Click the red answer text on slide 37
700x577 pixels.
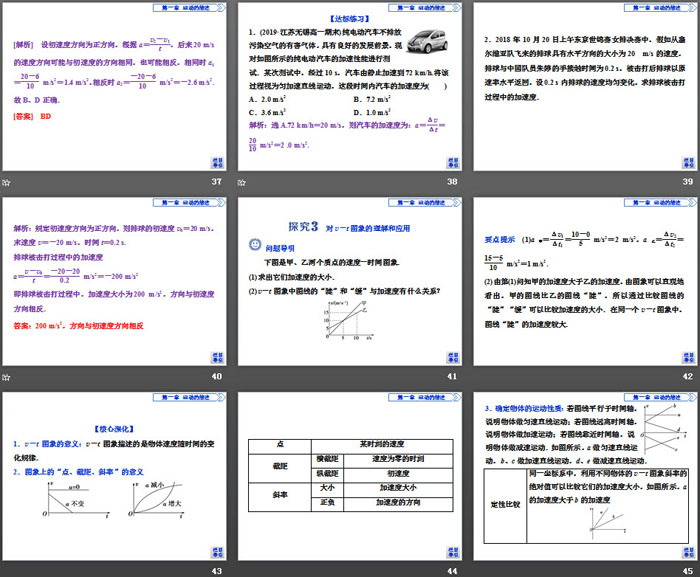coord(35,116)
